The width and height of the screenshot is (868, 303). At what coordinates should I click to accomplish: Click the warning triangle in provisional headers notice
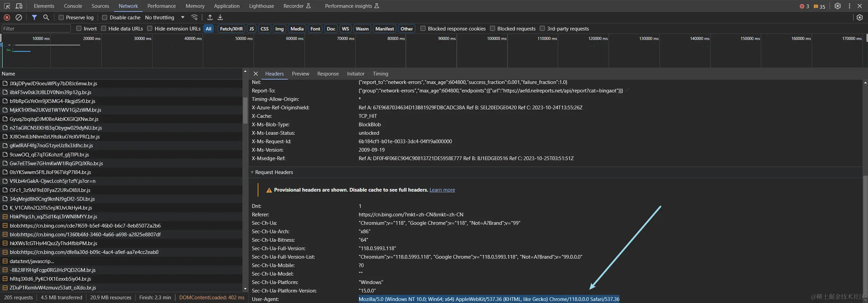coord(269,190)
